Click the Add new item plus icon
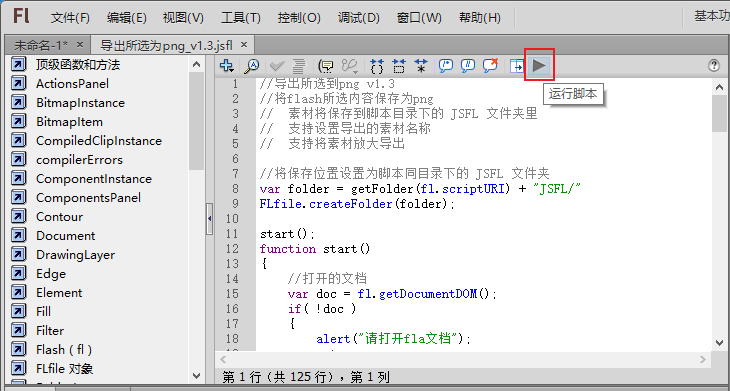 coord(227,66)
